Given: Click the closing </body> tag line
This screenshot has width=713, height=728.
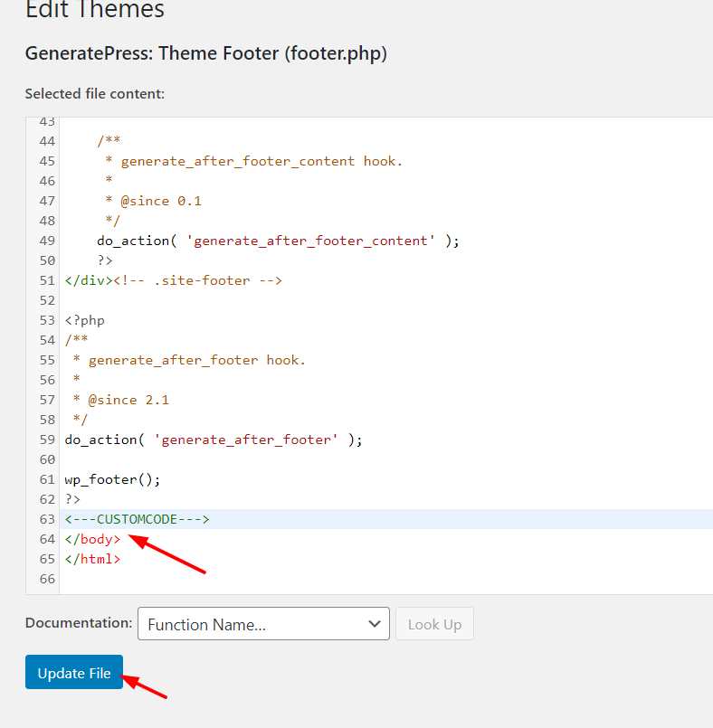Looking at the screenshot, I should coord(92,539).
